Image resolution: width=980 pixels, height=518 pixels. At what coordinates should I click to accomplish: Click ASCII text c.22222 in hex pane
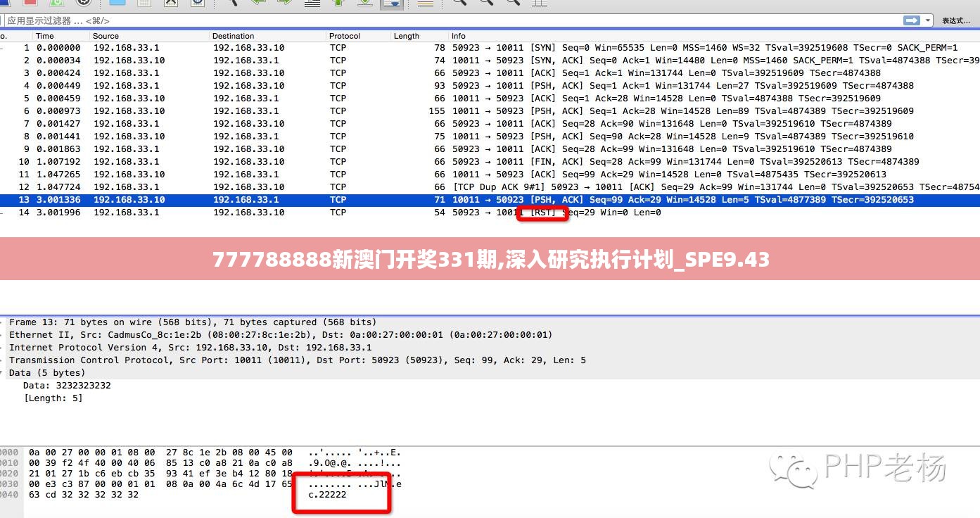(327, 495)
